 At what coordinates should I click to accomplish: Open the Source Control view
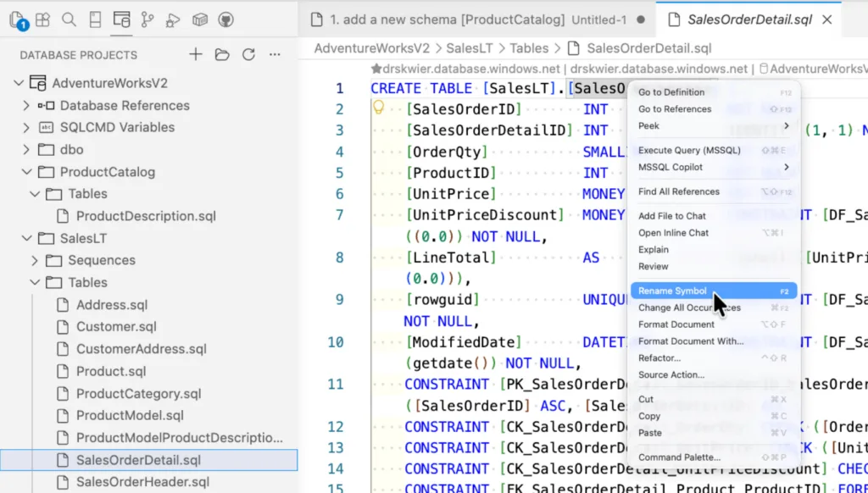[x=147, y=20]
